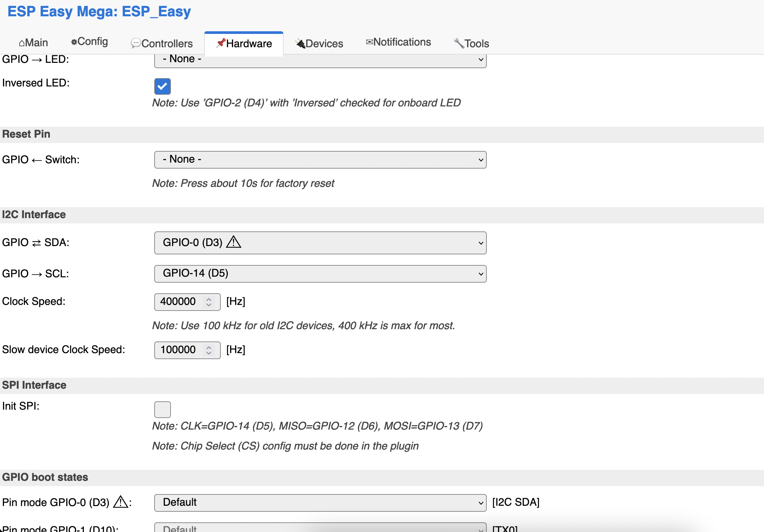This screenshot has width=764, height=532.
Task: Click the wrench icon on Tools tab
Action: click(x=459, y=43)
